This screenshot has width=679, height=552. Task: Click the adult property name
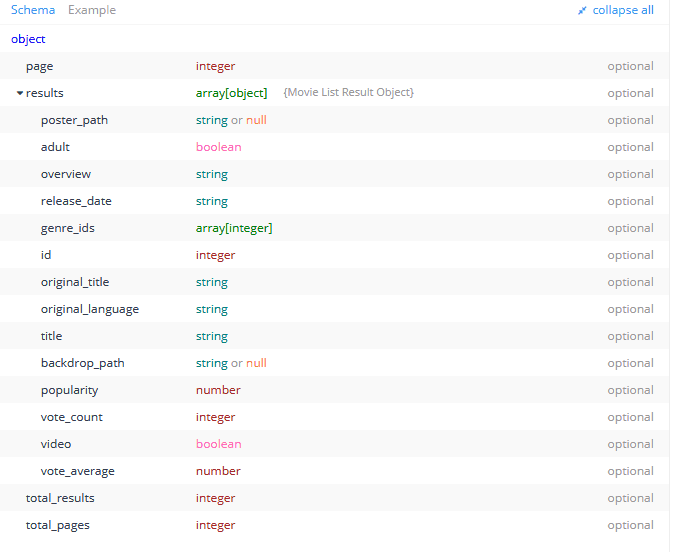55,147
